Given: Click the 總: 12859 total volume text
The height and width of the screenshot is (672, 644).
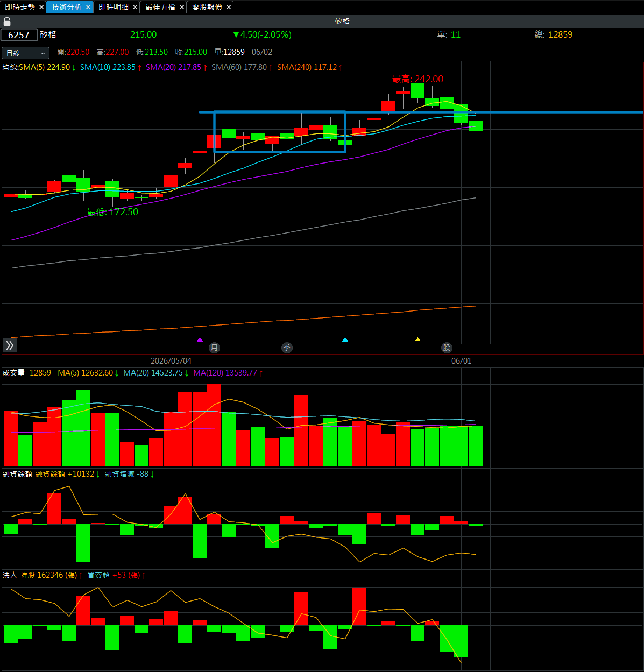Looking at the screenshot, I should coord(554,34).
